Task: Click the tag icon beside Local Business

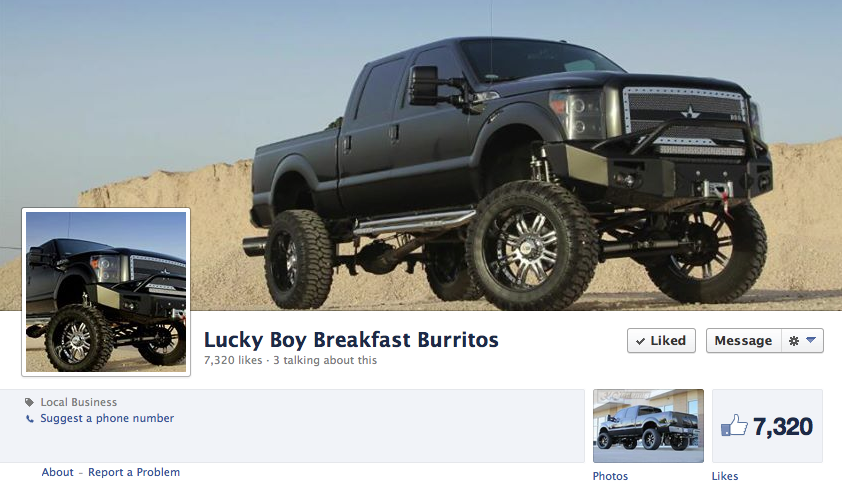Action: coord(30,402)
